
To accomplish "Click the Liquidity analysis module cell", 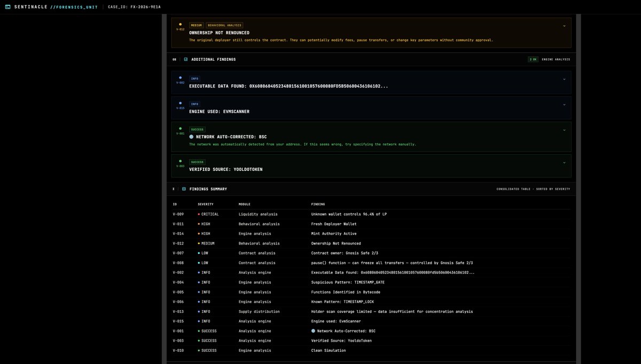I will pos(258,214).
